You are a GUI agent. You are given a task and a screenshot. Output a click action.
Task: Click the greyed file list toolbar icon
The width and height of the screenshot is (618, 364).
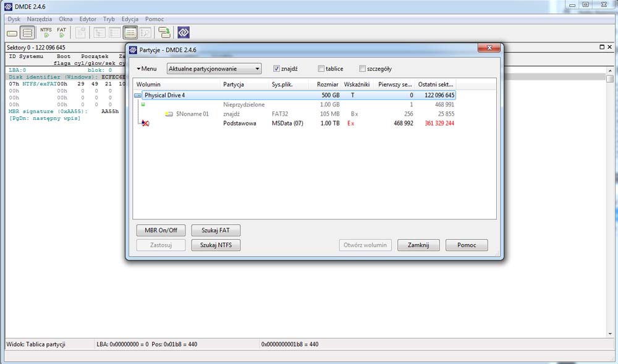pyautogui.click(x=115, y=33)
